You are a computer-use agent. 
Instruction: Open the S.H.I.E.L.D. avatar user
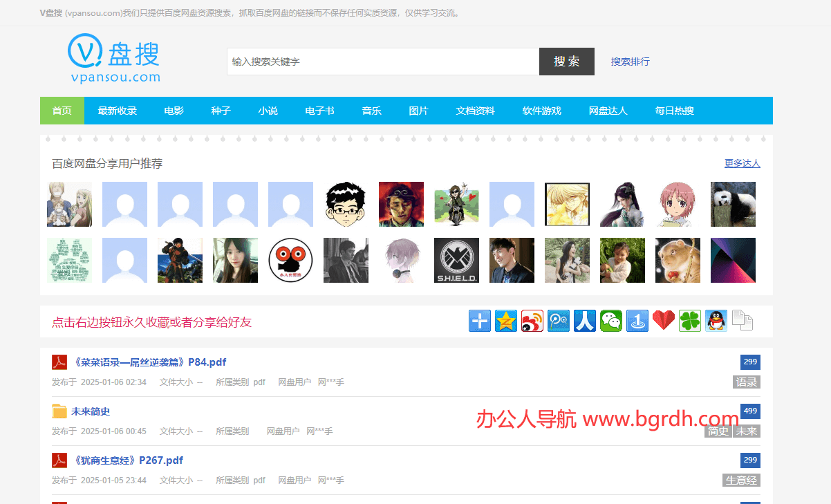point(456,260)
